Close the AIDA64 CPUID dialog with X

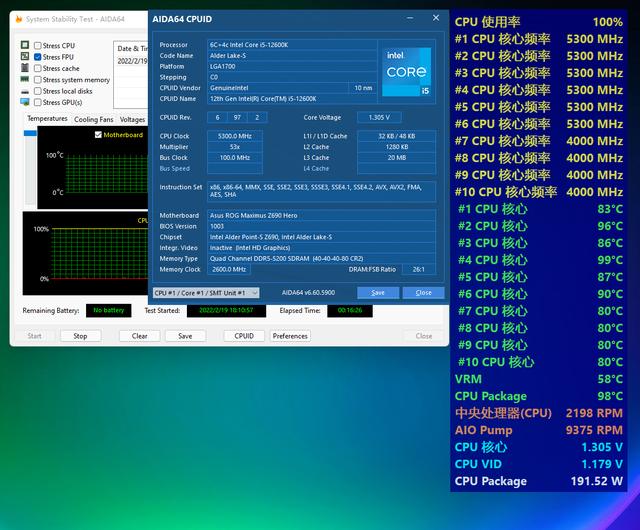436,18
